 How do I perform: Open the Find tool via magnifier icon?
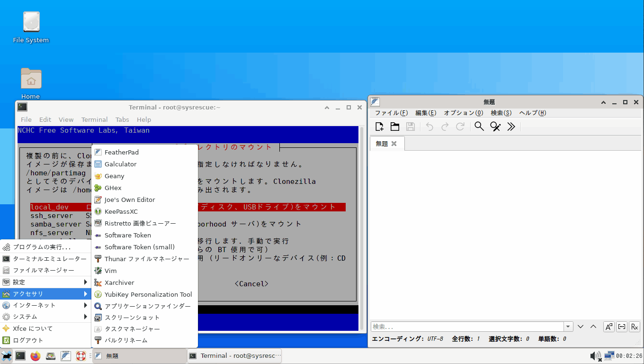coord(479,127)
